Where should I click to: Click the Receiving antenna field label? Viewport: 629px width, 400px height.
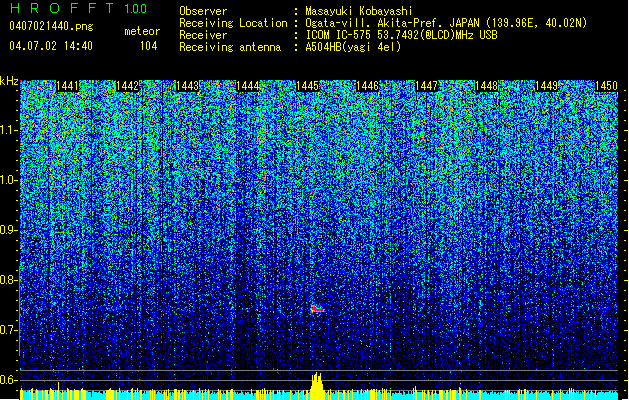click(230, 47)
